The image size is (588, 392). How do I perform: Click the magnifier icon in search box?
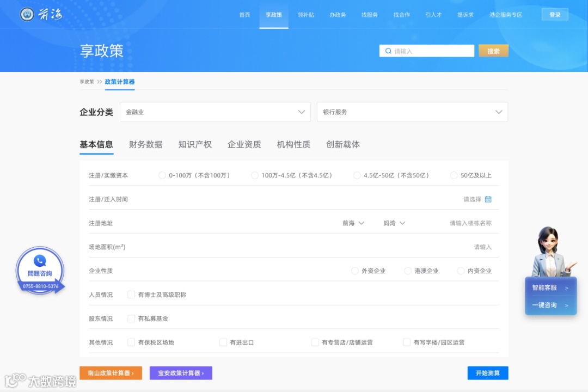point(388,51)
